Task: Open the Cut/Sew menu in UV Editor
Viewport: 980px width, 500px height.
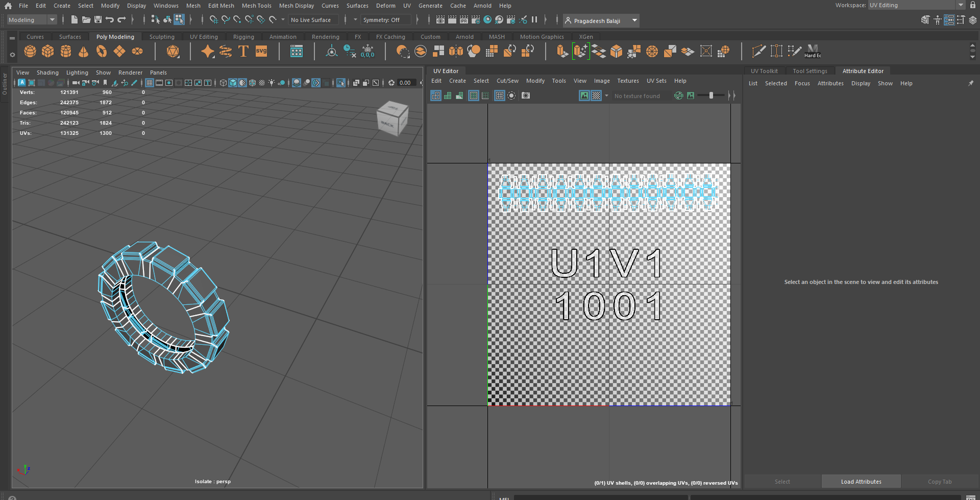Action: pyautogui.click(x=507, y=81)
